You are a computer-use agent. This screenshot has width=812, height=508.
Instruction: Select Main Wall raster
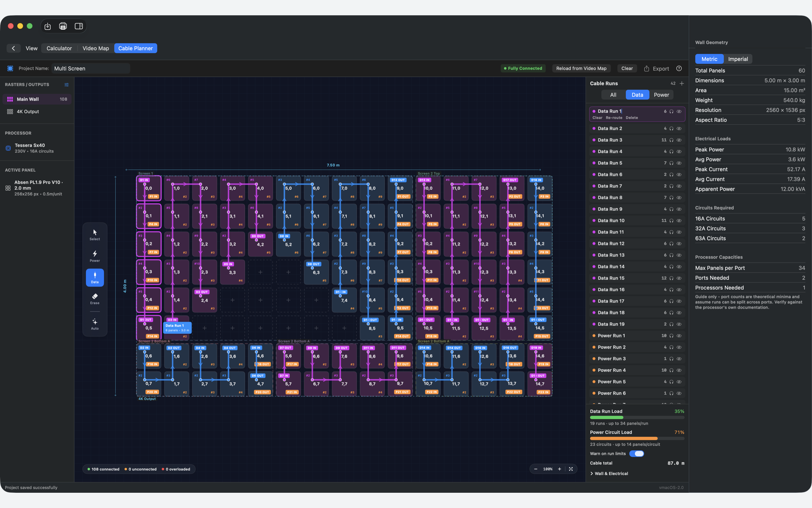pyautogui.click(x=37, y=99)
